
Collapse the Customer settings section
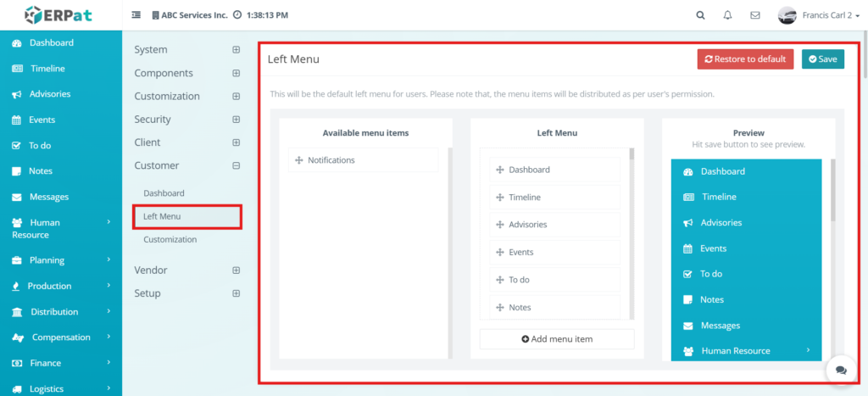click(236, 166)
